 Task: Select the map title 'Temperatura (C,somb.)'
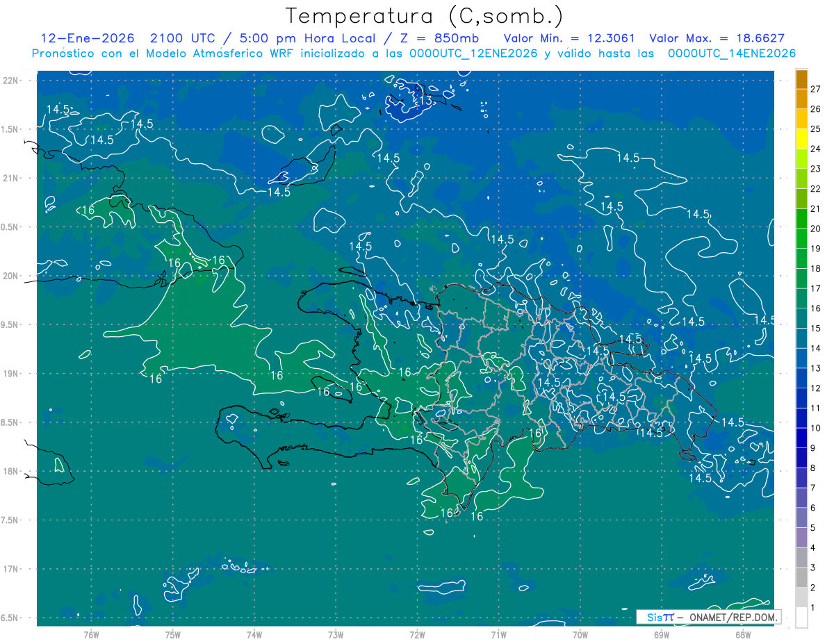pos(425,15)
